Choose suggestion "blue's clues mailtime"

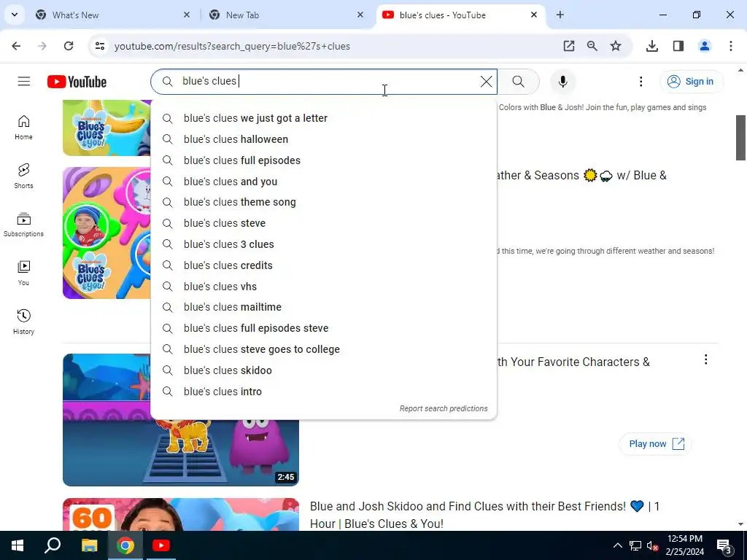tap(324, 307)
